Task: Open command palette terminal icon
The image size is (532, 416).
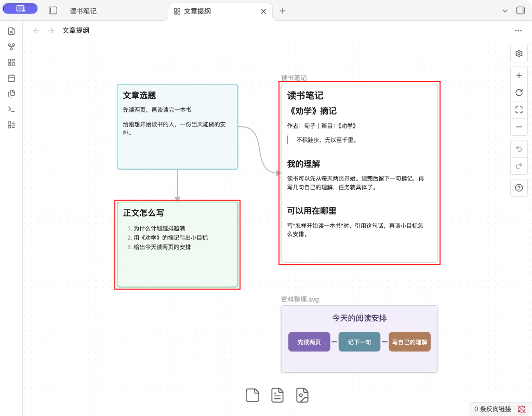Action: [11, 109]
